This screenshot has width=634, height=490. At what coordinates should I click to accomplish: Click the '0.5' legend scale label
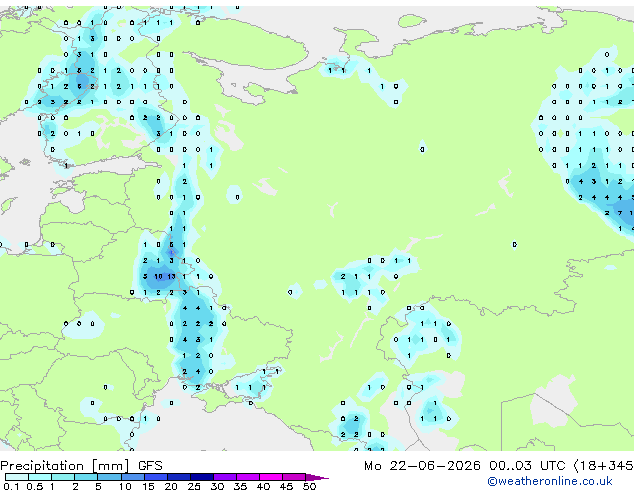coord(35,486)
